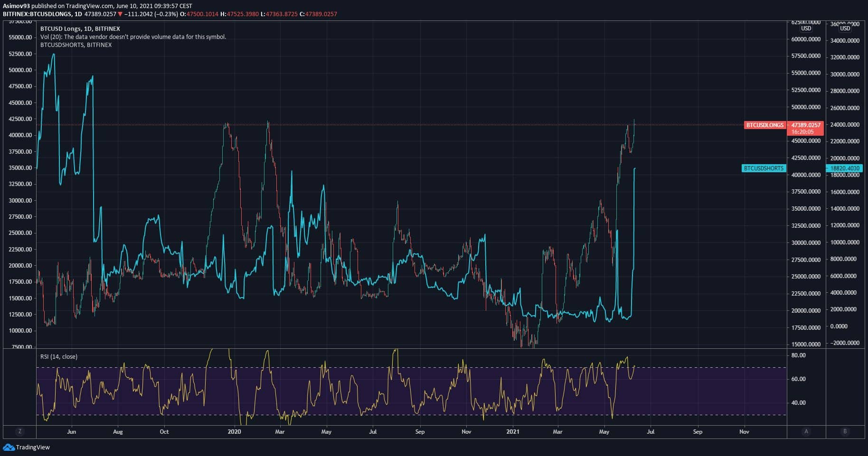Click the Aug label on time axis
This screenshot has height=456, width=868.
[118, 432]
